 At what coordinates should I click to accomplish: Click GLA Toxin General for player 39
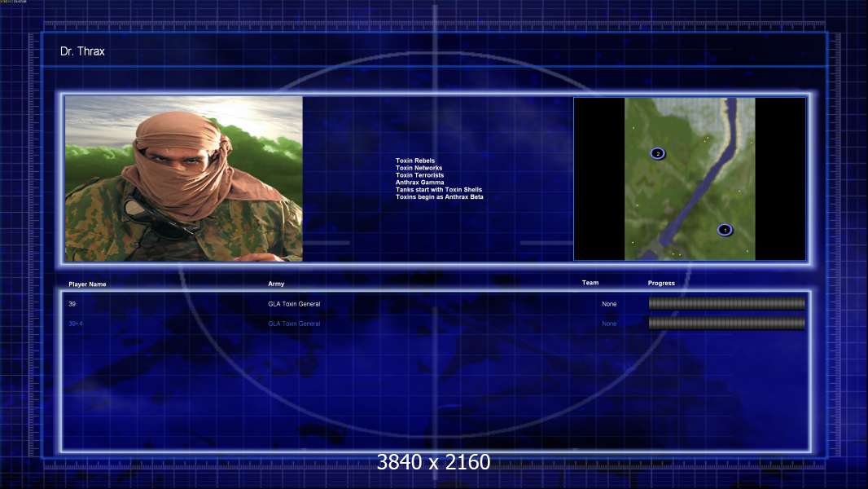[294, 304]
